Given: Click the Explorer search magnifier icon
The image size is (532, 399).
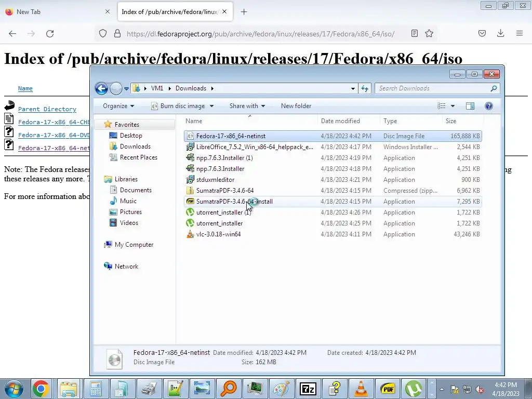Looking at the screenshot, I should click(x=494, y=88).
